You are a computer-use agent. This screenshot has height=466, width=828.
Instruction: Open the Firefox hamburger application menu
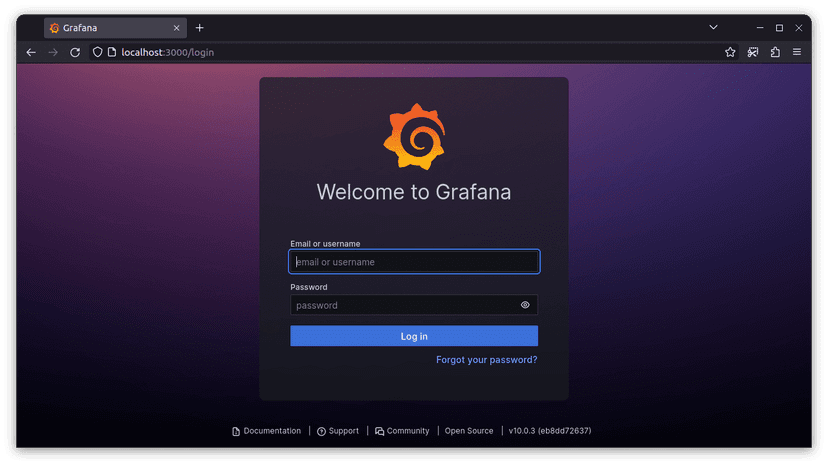click(x=797, y=52)
